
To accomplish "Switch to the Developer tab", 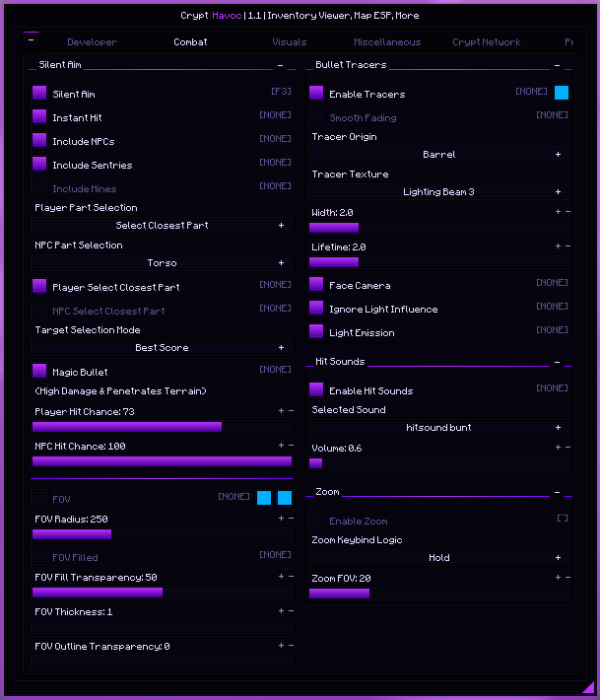I will 92,42.
